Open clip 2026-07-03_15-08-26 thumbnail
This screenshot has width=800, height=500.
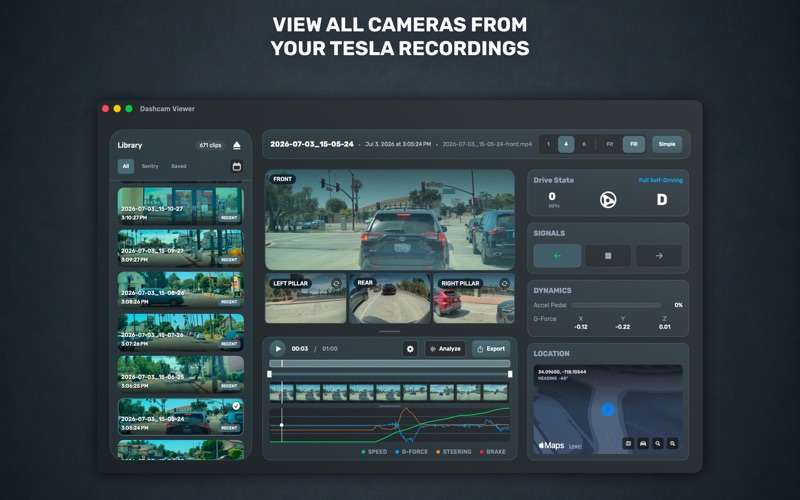(x=181, y=290)
